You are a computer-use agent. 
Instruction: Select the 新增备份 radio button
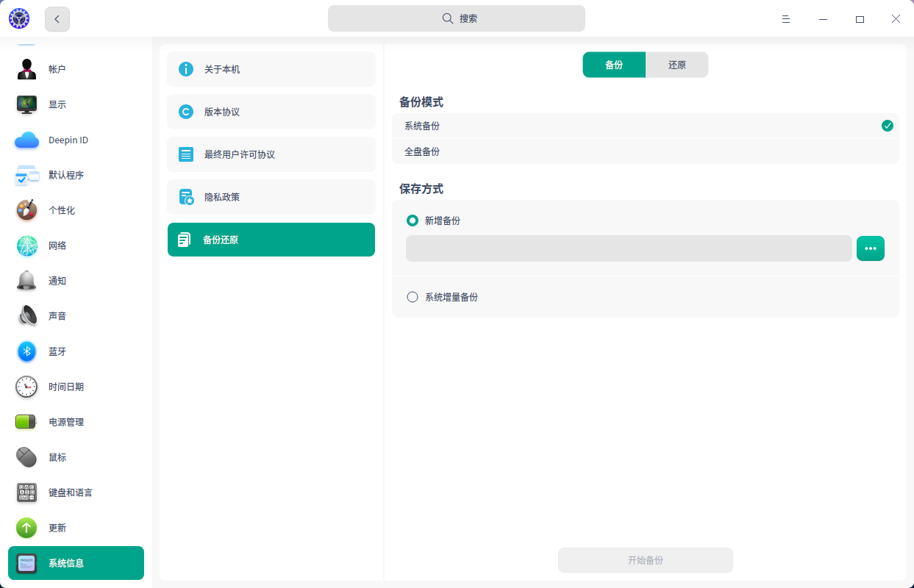(413, 220)
